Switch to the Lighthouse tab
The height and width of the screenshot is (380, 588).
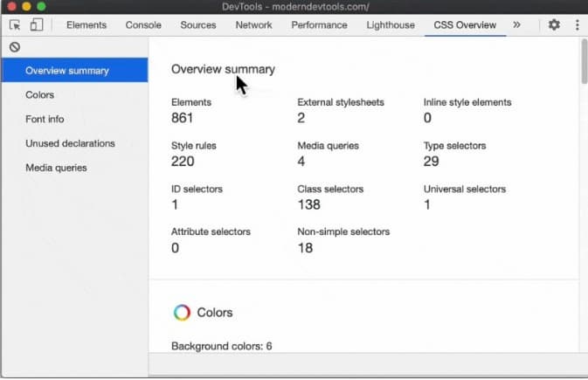[391, 25]
